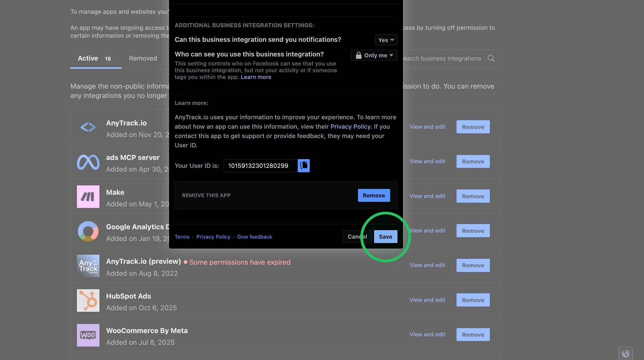Open the footer Privacy Policy link
The image size is (644, 360).
(x=213, y=237)
